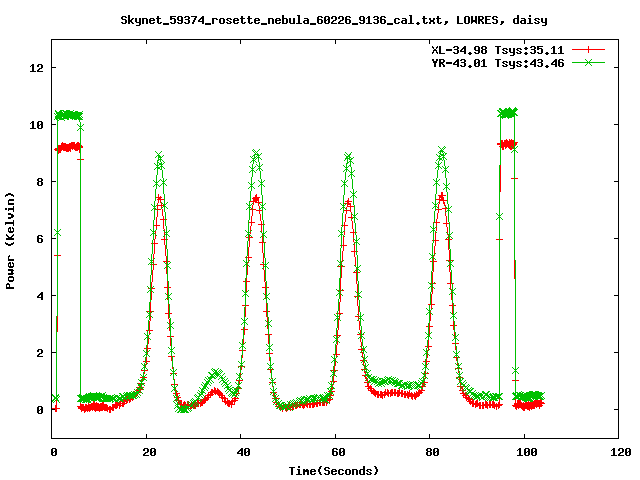The image size is (640, 480).
Task: Click the y-axis tick label 10
Action: click(37, 125)
